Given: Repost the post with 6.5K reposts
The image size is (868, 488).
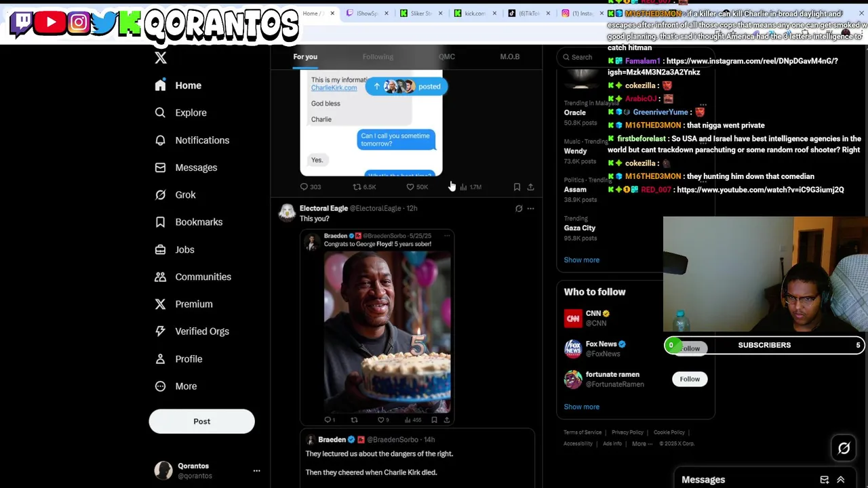Looking at the screenshot, I should [x=364, y=187].
